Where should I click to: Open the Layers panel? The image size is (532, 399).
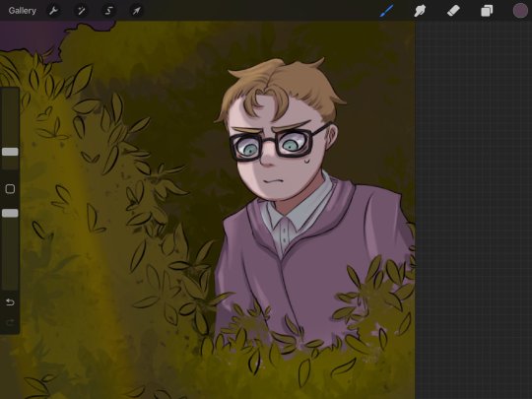487,11
